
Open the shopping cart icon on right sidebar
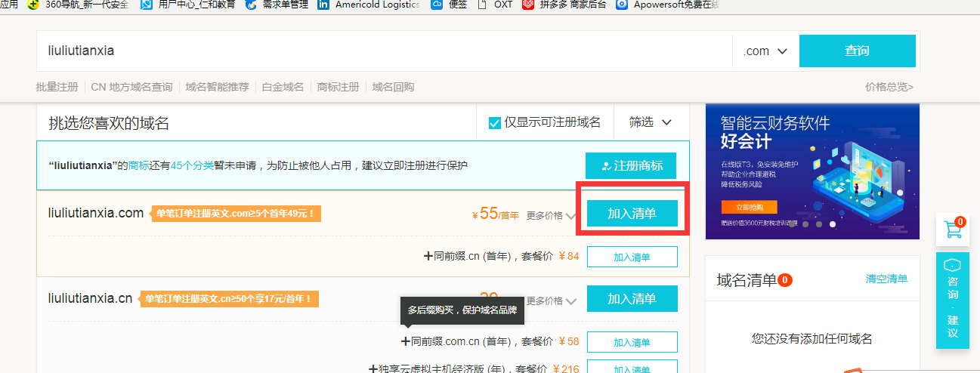coord(952,230)
